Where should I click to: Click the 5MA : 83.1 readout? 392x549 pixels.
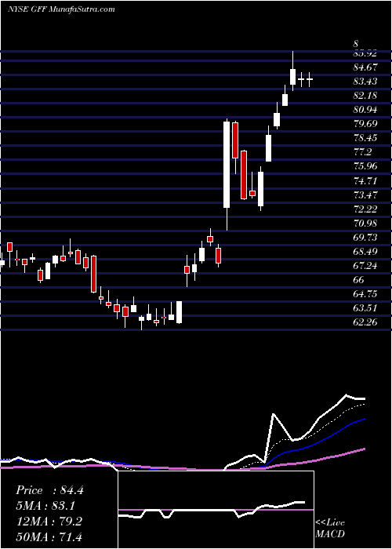46,506
